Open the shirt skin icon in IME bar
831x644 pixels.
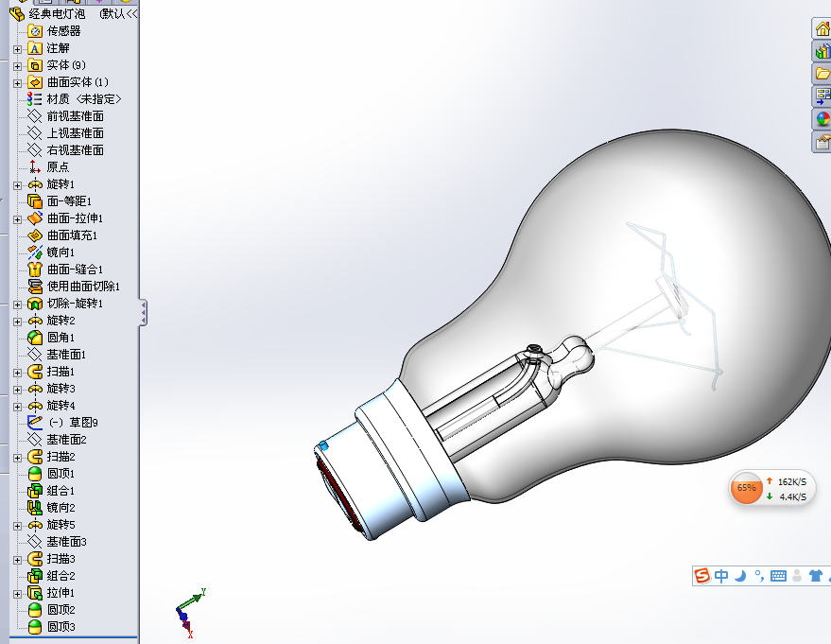point(816,576)
